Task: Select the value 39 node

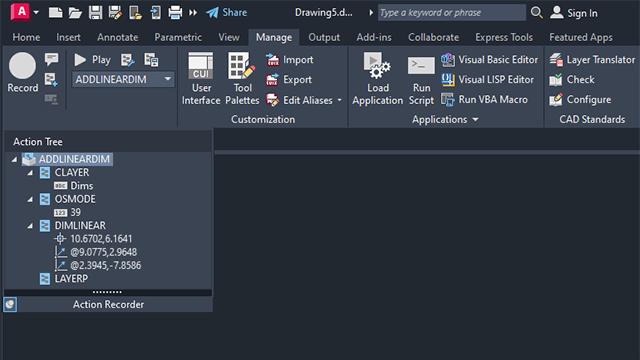Action: [x=67, y=212]
